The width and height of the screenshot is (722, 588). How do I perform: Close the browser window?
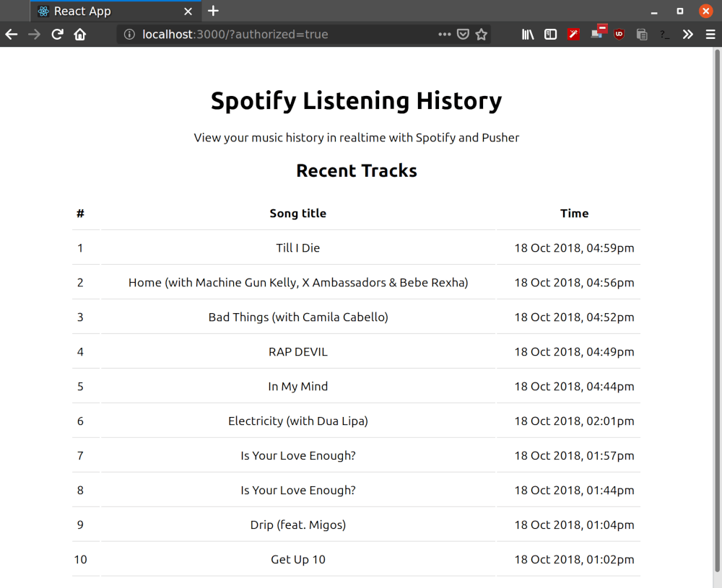click(x=705, y=11)
